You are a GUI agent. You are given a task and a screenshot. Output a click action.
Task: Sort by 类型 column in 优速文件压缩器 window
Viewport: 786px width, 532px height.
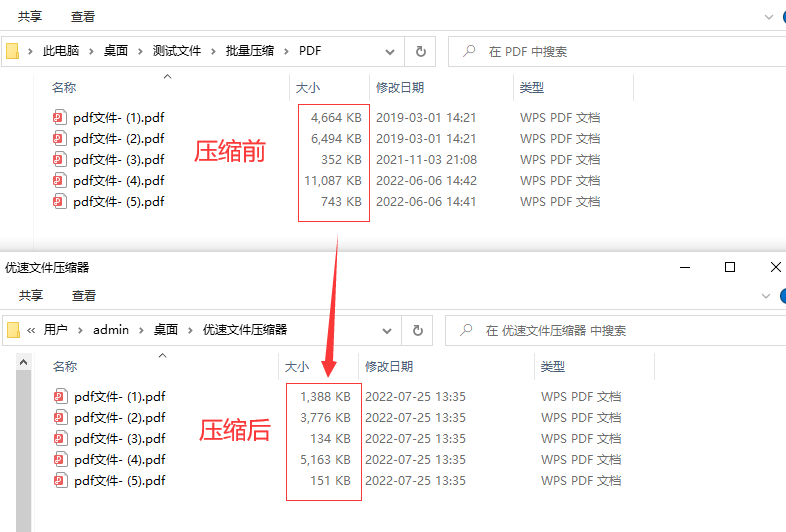[x=552, y=367]
